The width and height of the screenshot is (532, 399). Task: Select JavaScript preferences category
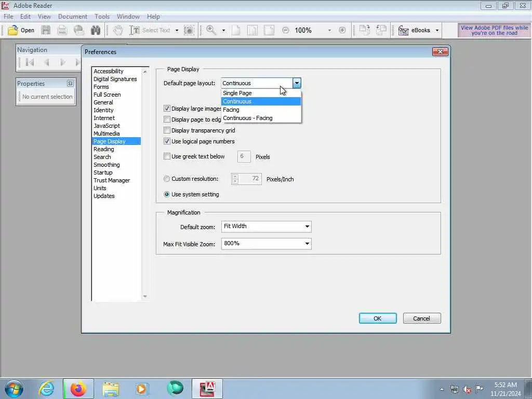(116, 126)
